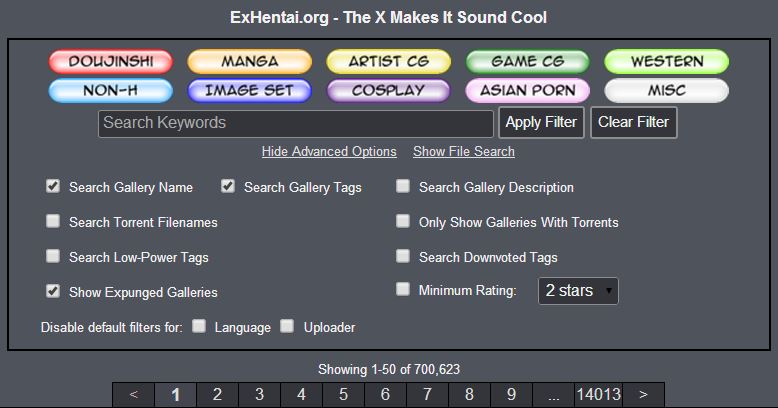Go to next page with > arrow
The width and height of the screenshot is (778, 408).
pyautogui.click(x=644, y=395)
